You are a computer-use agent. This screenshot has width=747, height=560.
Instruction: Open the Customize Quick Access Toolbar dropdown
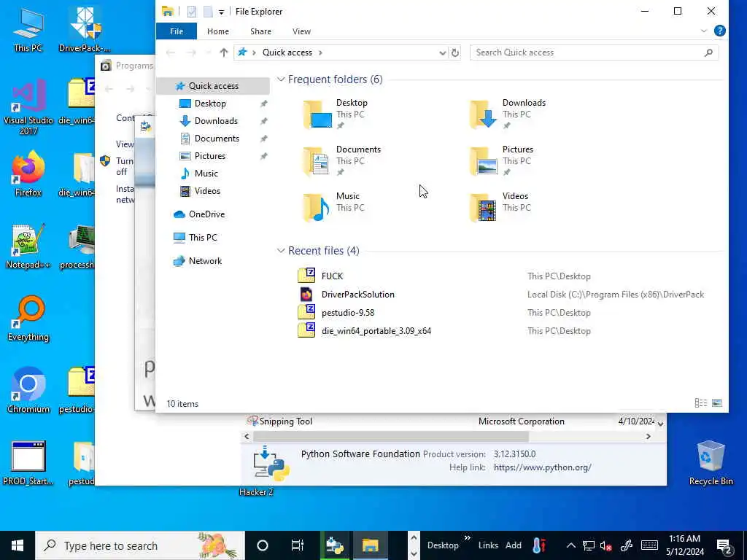tap(222, 12)
